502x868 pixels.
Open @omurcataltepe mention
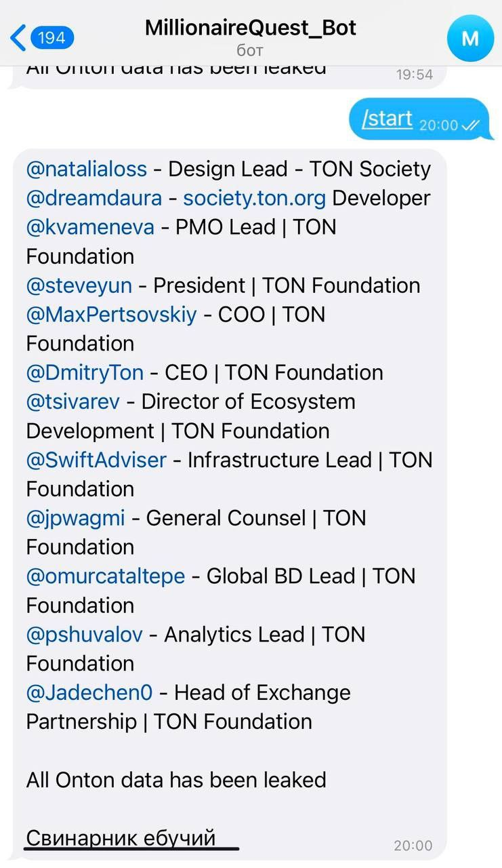[x=105, y=576]
